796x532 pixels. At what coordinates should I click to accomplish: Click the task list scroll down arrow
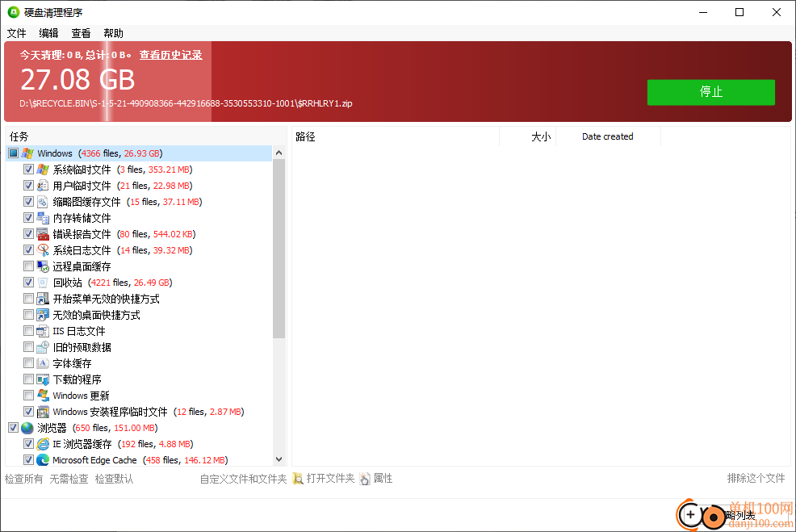[x=279, y=459]
